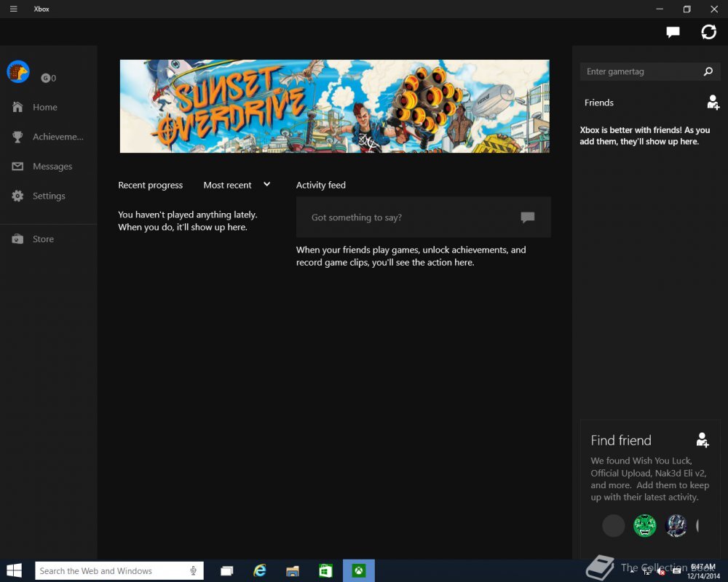The width and height of the screenshot is (728, 582).
Task: Open the Most recent sort dropdown
Action: tap(237, 186)
